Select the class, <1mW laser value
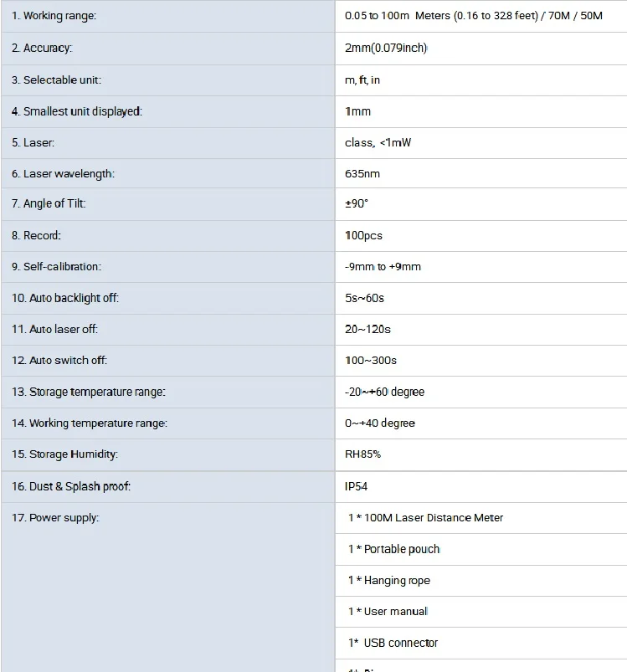Viewport: 627px width, 672px height. pyautogui.click(x=378, y=143)
